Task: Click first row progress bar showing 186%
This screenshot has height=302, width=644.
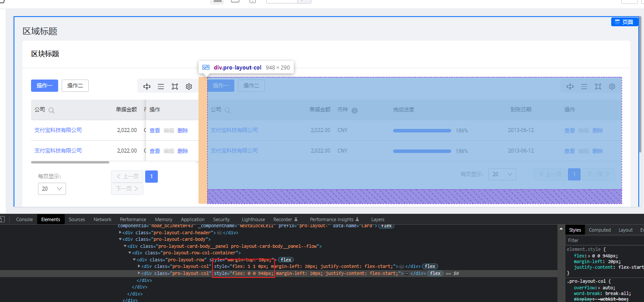Action: 422,131
